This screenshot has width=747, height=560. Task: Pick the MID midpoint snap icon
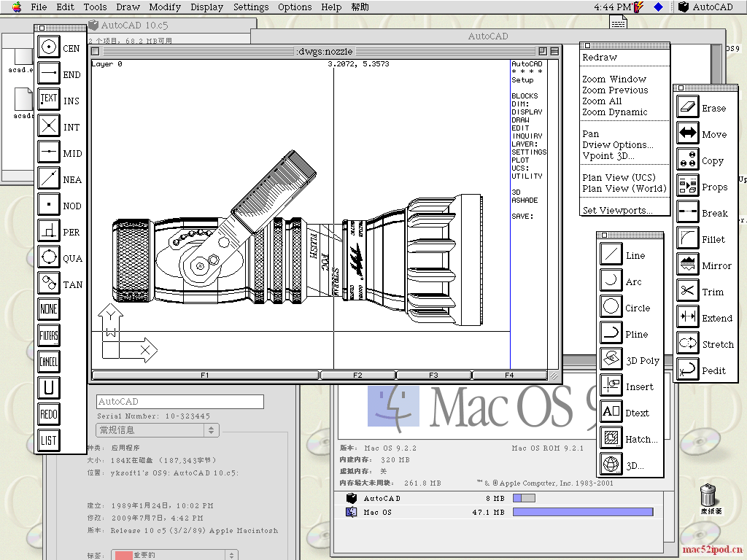(x=49, y=152)
